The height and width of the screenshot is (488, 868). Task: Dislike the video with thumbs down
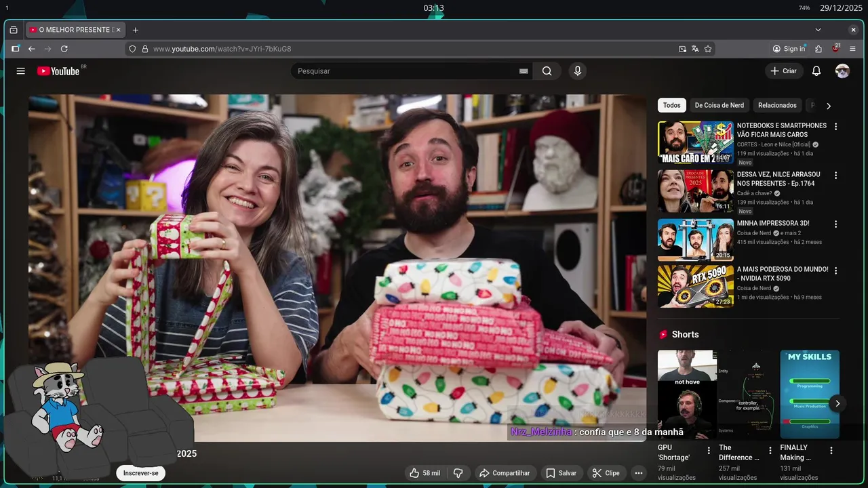click(458, 473)
